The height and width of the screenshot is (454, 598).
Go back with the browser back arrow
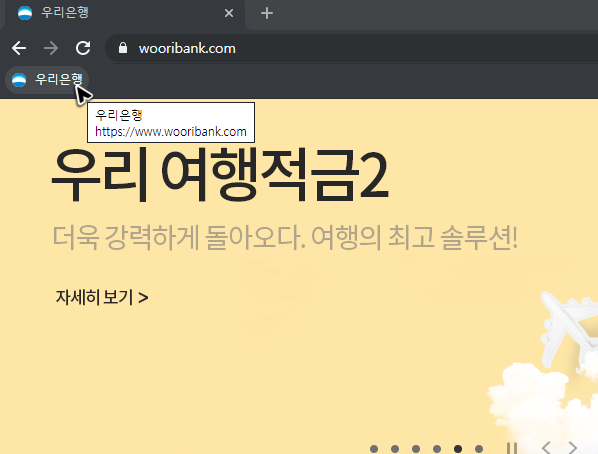coord(19,48)
